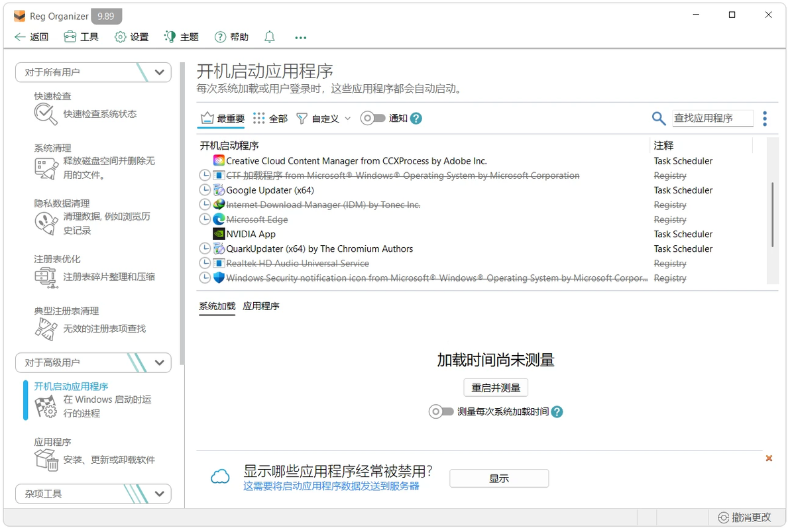Open the vertical dots options menu
790x532 pixels.
click(765, 119)
